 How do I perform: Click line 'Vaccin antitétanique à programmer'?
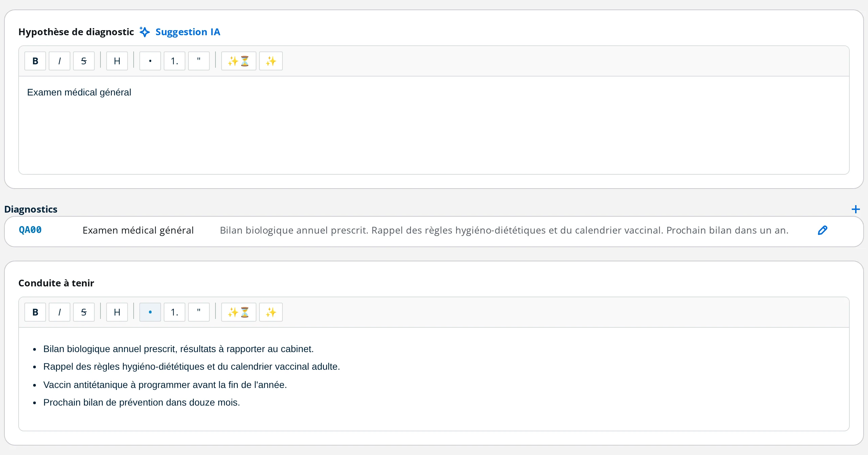pos(165,385)
